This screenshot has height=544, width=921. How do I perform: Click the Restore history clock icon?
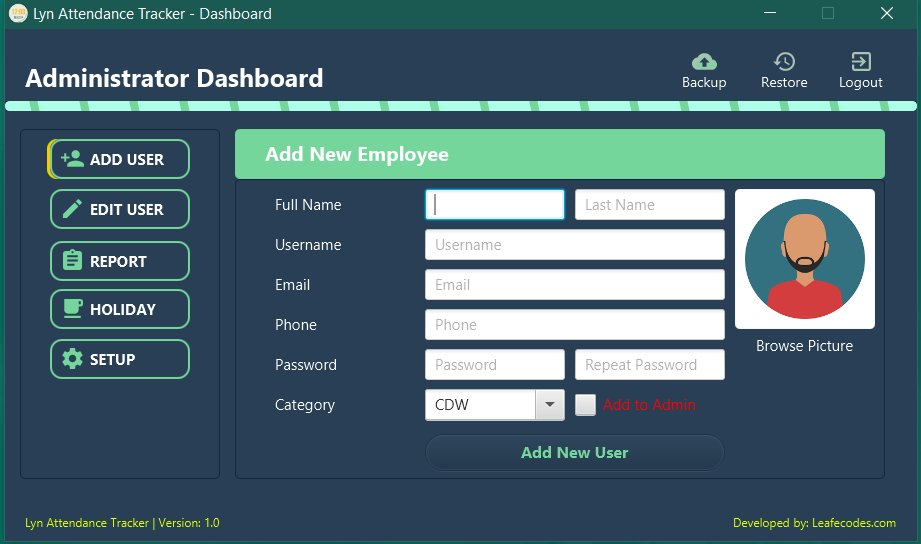(x=784, y=62)
